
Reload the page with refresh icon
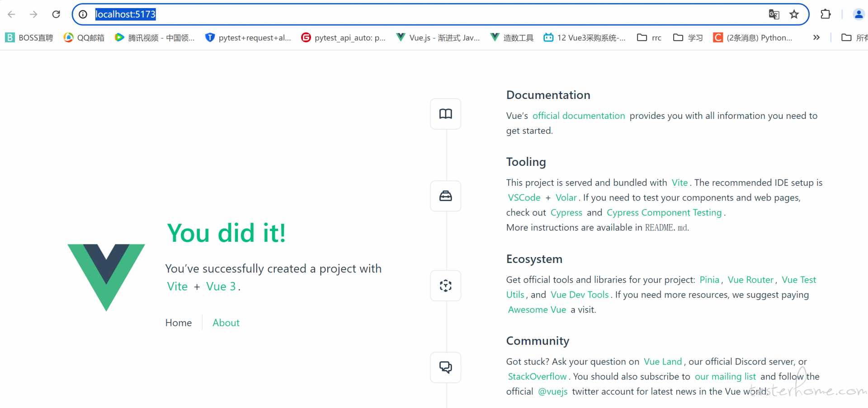(56, 14)
